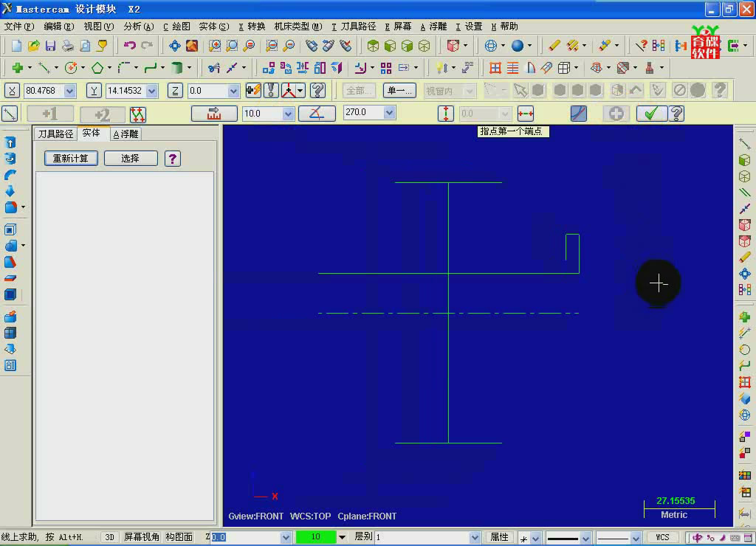The height and width of the screenshot is (546, 756).
Task: Click the 选择 button
Action: [x=131, y=159]
